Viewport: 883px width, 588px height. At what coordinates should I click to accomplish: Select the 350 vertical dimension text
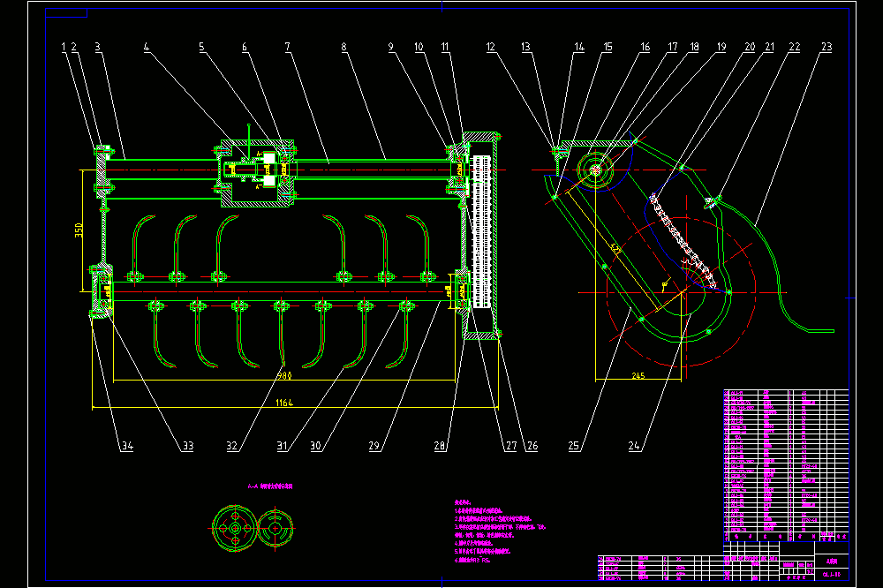[79, 230]
